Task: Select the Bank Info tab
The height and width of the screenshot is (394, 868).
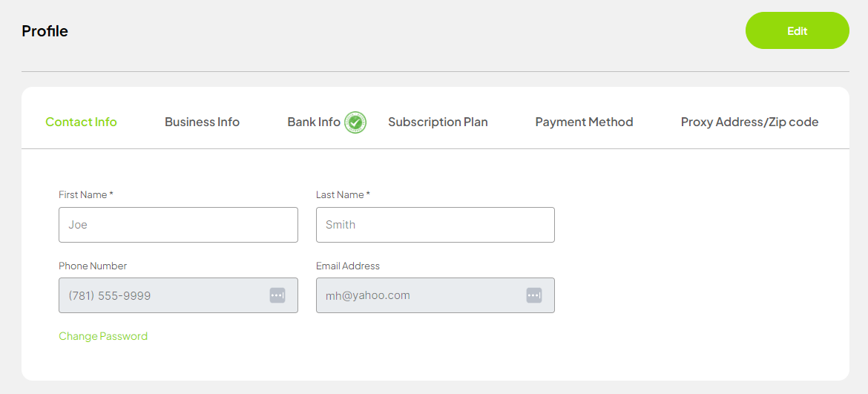Action: 313,122
